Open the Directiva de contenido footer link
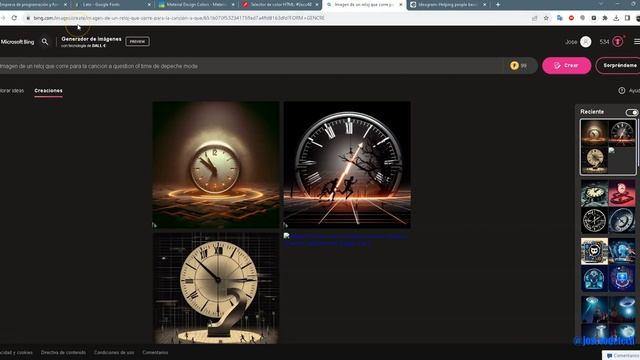640x360 pixels. [63, 352]
